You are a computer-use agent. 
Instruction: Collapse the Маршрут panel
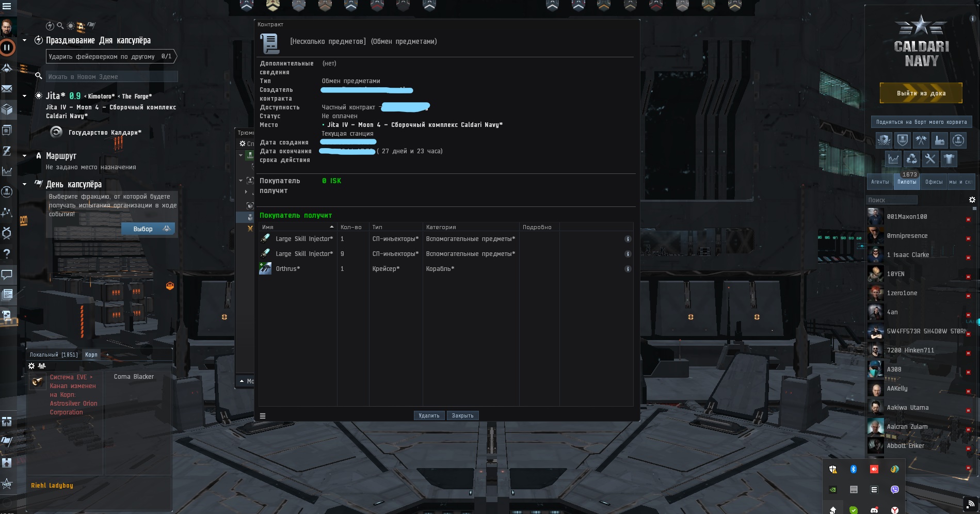point(24,156)
